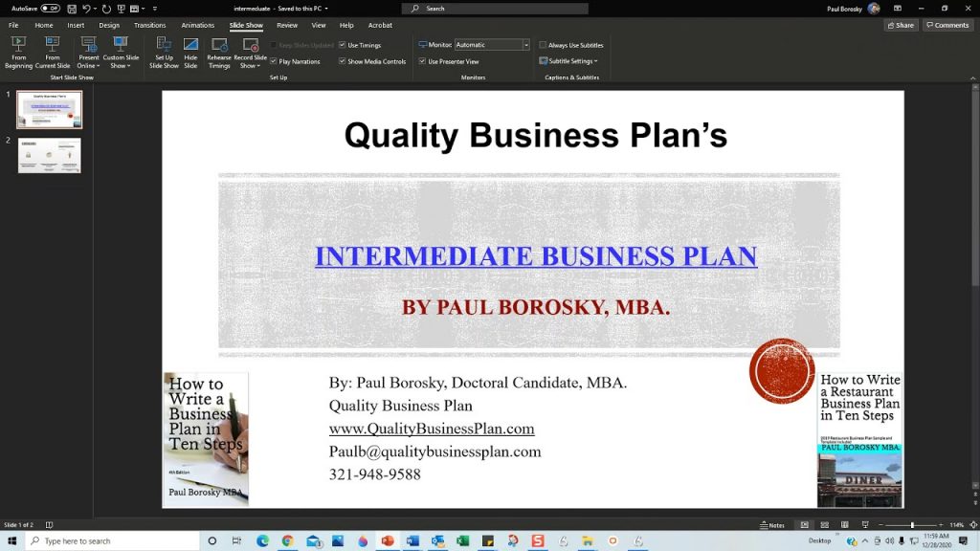Open Windows Start menu
Viewport: 980px width, 551px height.
[x=11, y=541]
